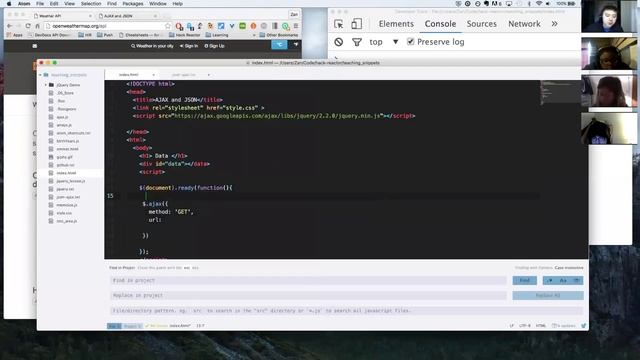640x360 pixels.
Task: Toggle the regex search option
Action: pyautogui.click(x=549, y=280)
